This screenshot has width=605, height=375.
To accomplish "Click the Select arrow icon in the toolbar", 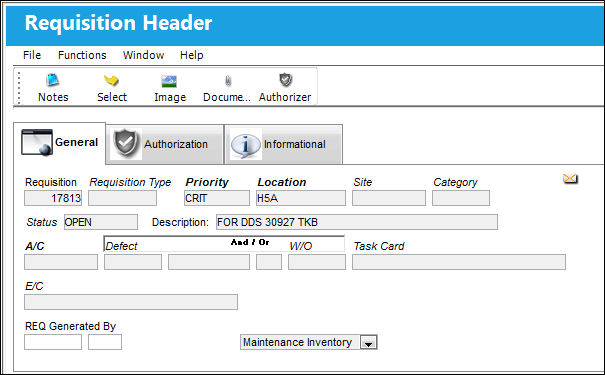I will pos(111,80).
